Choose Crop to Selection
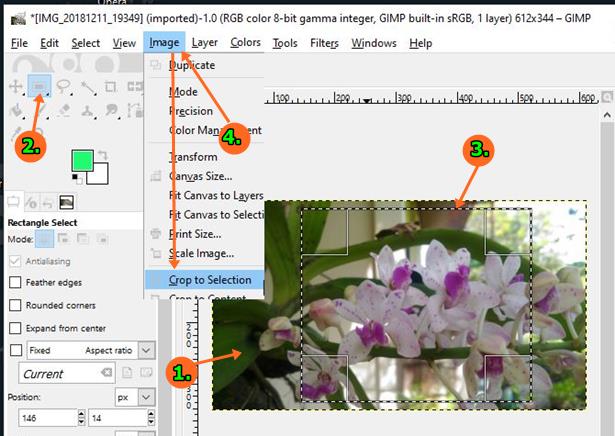The width and height of the screenshot is (615, 436). pyautogui.click(x=204, y=280)
